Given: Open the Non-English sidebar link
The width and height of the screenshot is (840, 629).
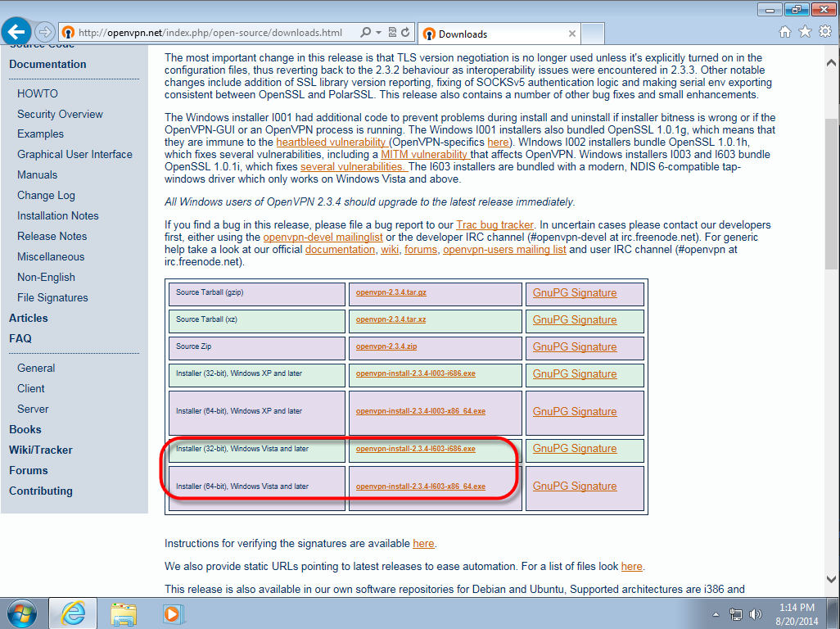Looking at the screenshot, I should coord(46,278).
